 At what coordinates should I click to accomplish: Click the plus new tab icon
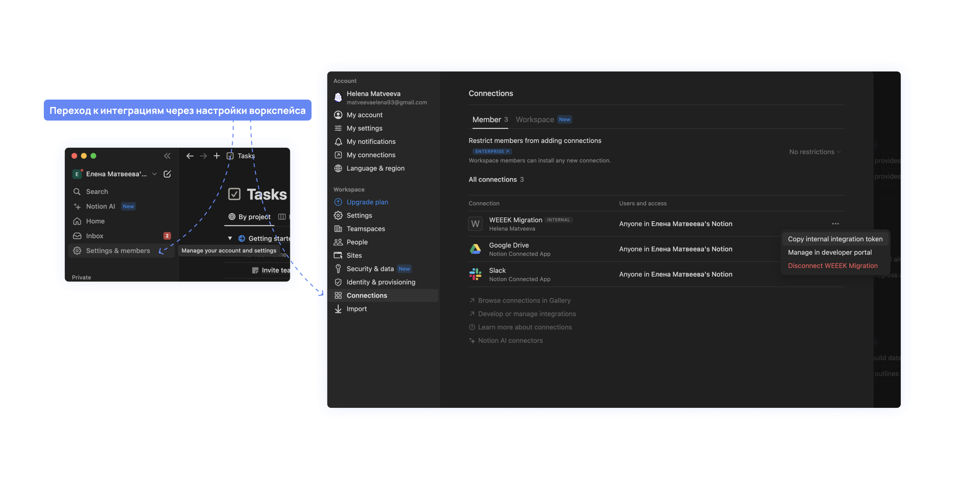(217, 156)
